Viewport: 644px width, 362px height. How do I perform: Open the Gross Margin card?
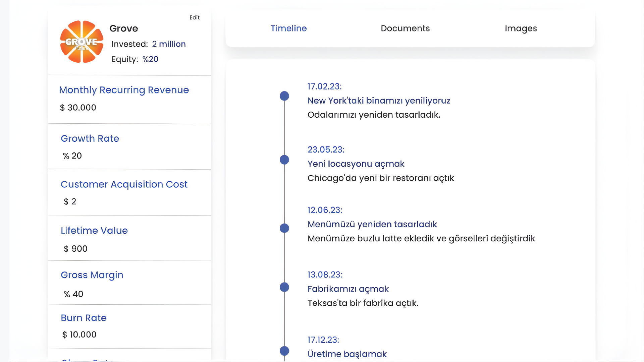coord(92,275)
